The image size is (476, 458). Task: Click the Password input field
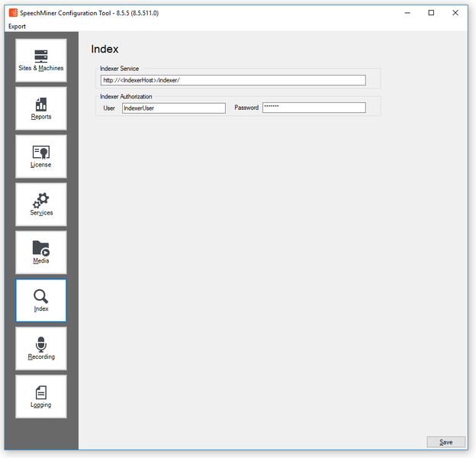tap(314, 108)
